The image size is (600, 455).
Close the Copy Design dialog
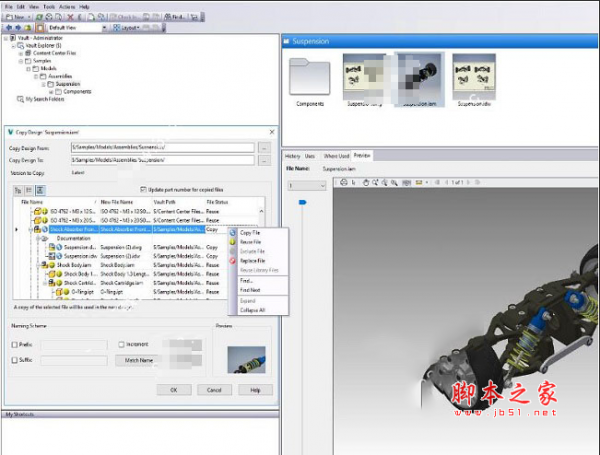(x=272, y=132)
